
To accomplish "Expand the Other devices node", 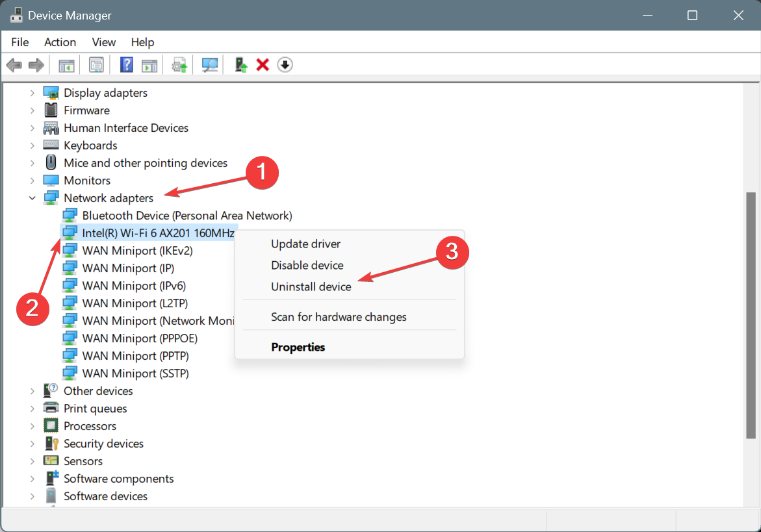I will (x=32, y=391).
